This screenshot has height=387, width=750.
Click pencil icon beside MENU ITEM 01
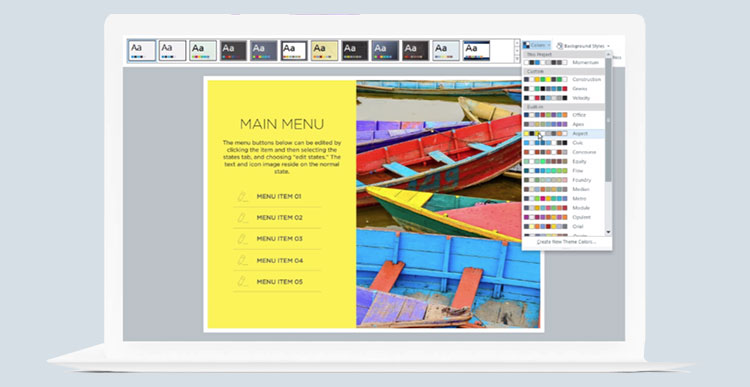click(x=243, y=197)
